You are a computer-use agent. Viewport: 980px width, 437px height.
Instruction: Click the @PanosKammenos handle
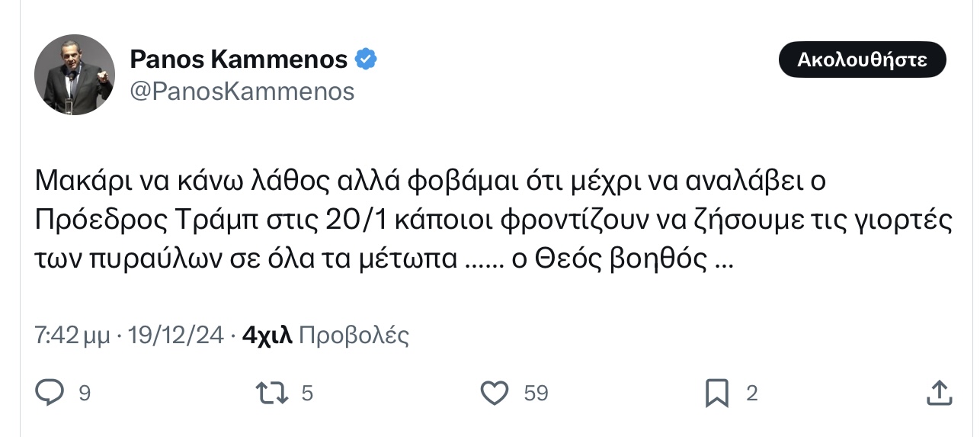click(242, 92)
